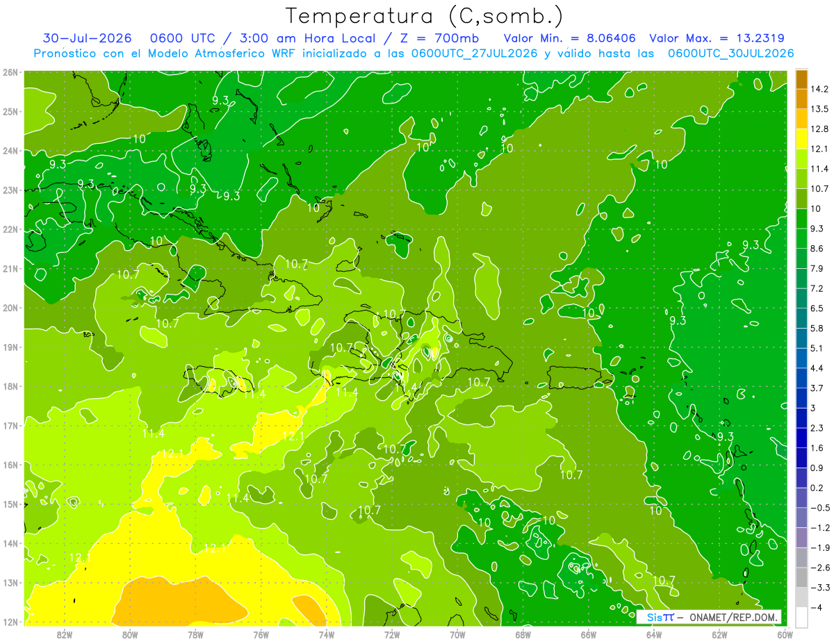This screenshot has width=834, height=644.
Task: Click the "80W" longitude axis label
Action: [x=130, y=634]
